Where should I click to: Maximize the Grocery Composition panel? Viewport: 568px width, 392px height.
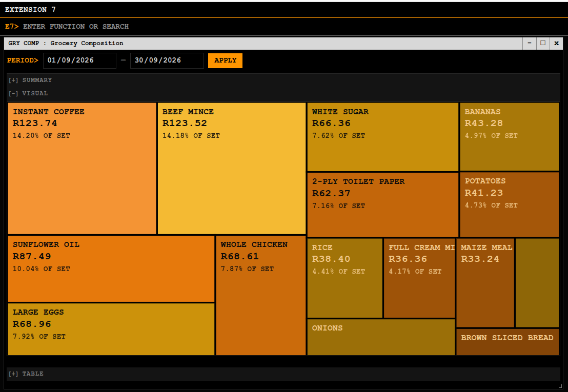tap(543, 43)
